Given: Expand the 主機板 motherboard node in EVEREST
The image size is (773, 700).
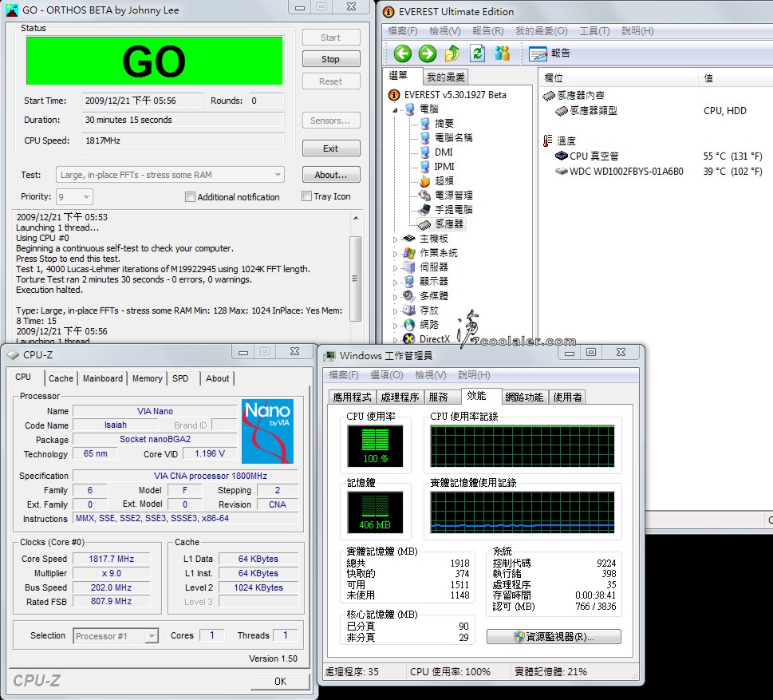Looking at the screenshot, I should pos(395,239).
